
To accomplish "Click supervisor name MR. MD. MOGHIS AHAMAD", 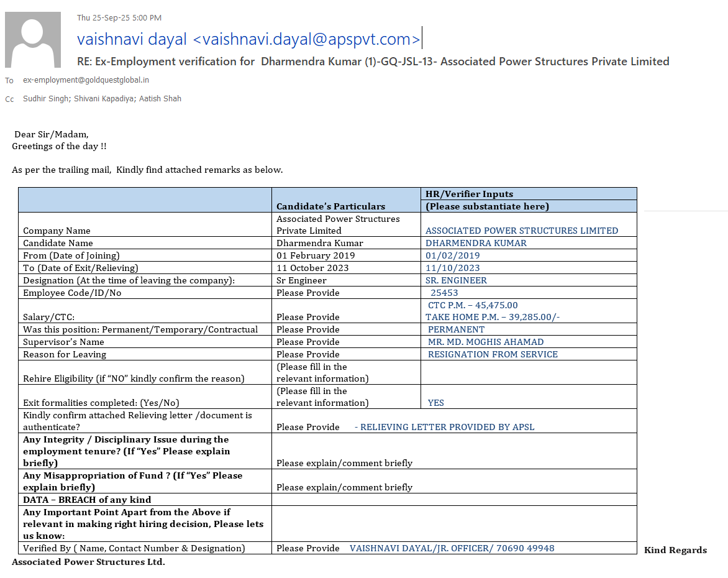I will click(x=486, y=342).
